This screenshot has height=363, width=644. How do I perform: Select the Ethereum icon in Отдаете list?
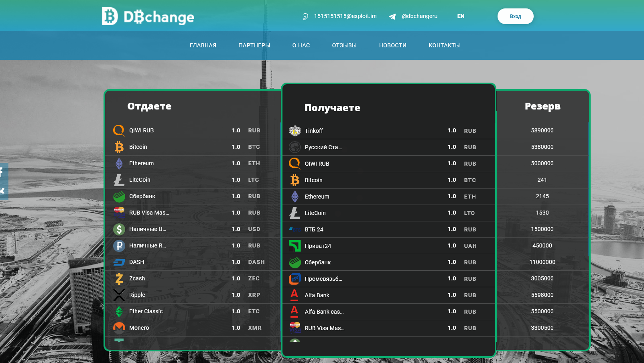[119, 163]
